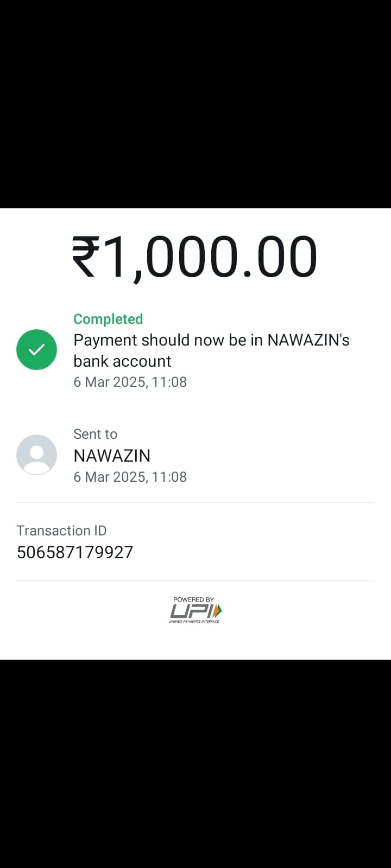Select transaction number 506587179927
The image size is (391, 868).
[75, 552]
